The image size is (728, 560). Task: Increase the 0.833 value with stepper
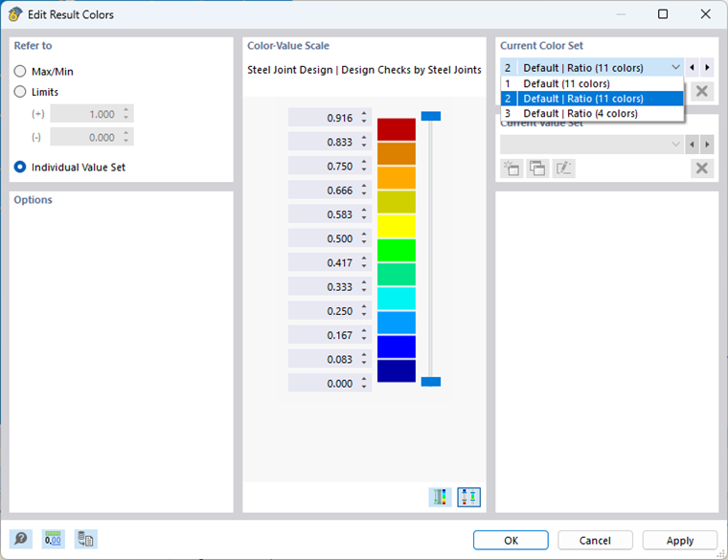tap(364, 138)
